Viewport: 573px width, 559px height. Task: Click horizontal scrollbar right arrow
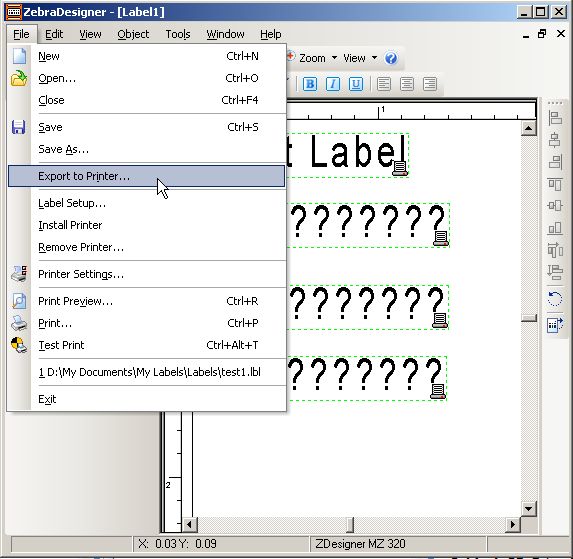coord(513,525)
